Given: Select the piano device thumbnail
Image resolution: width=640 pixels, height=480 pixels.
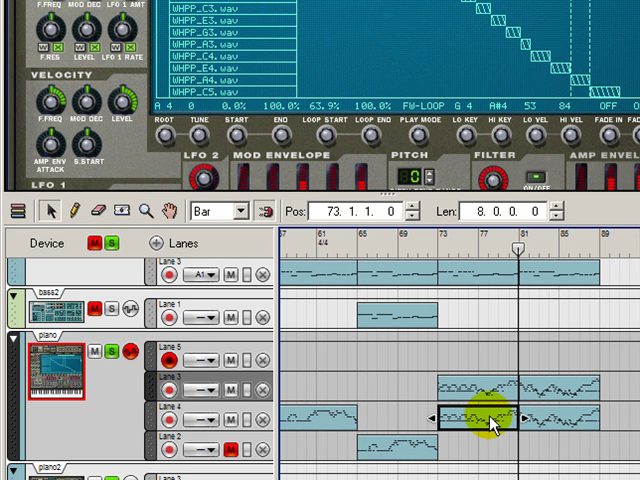Looking at the screenshot, I should (57, 371).
